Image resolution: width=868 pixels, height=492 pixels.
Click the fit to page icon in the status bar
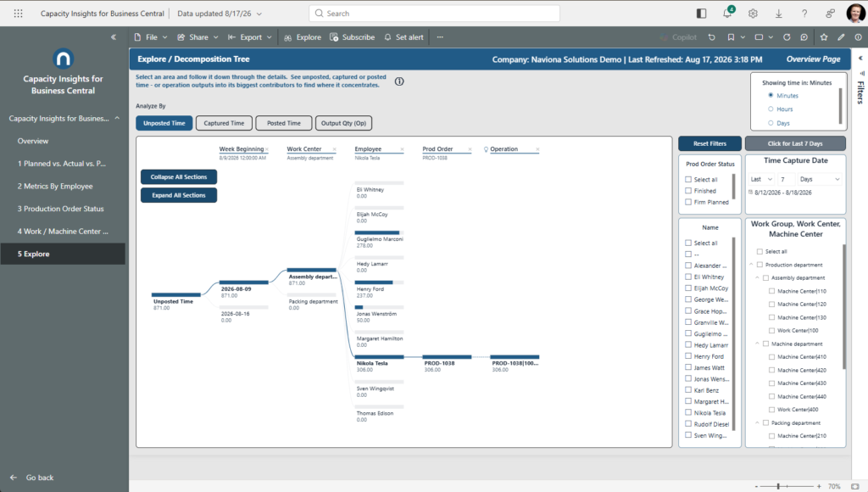(x=854, y=486)
